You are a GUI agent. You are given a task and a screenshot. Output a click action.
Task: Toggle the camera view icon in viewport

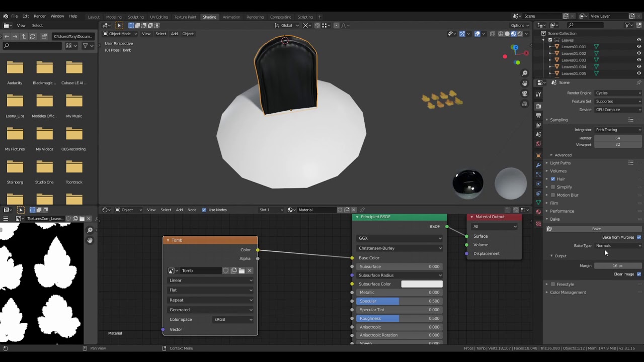[x=525, y=94]
